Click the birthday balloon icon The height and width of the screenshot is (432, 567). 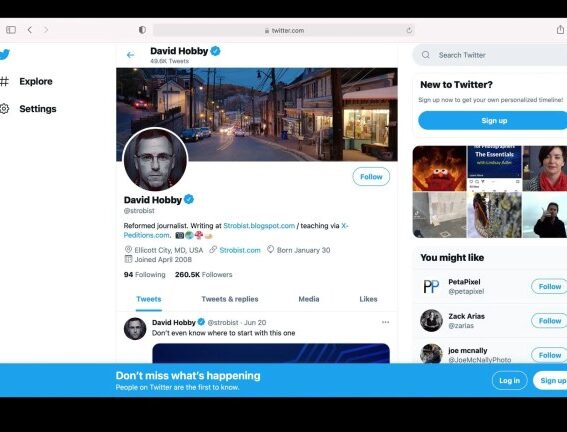[270, 249]
